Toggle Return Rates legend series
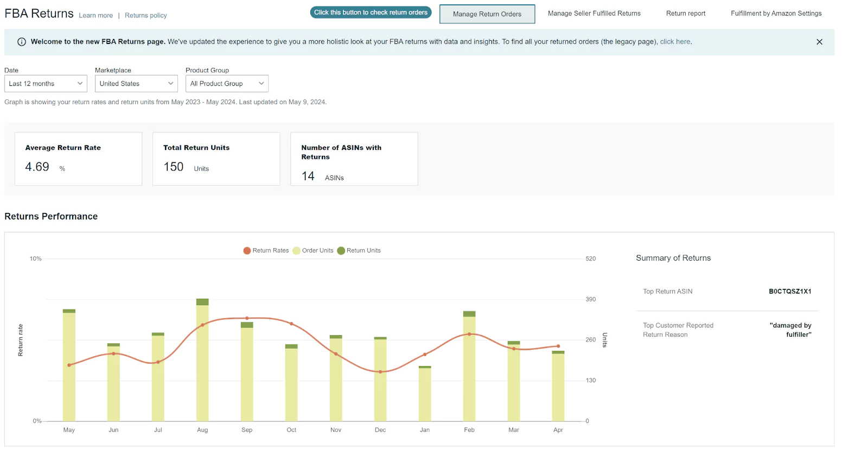This screenshot has width=868, height=455. (266, 250)
